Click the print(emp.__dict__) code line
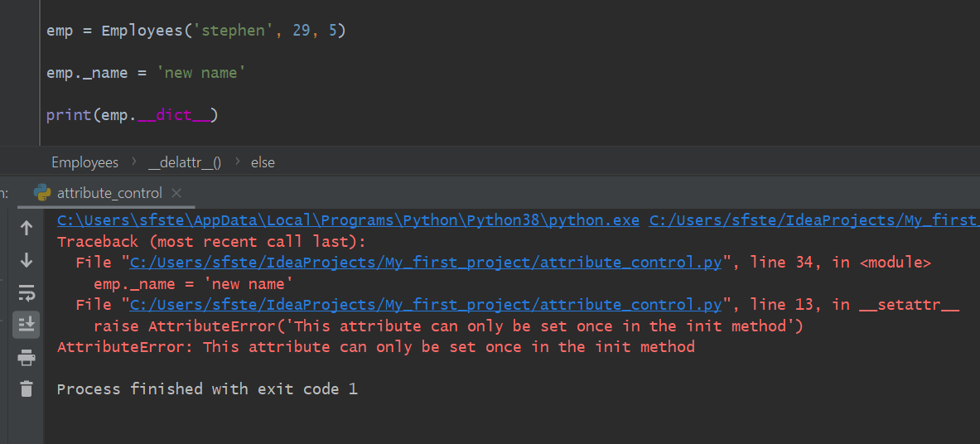This screenshot has width=980, height=444. [132, 114]
